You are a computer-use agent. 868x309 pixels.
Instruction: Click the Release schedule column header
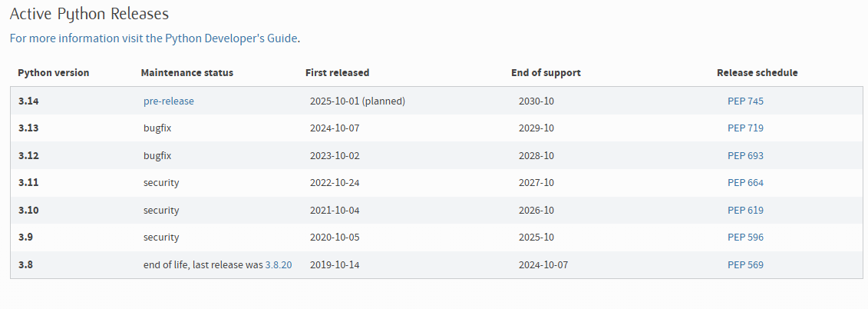(x=757, y=73)
